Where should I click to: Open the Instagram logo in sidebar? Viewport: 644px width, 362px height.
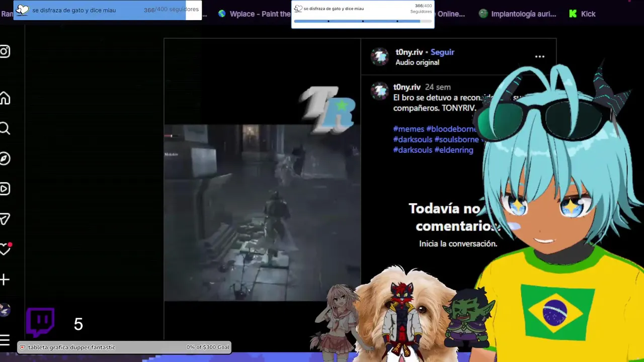tap(5, 51)
